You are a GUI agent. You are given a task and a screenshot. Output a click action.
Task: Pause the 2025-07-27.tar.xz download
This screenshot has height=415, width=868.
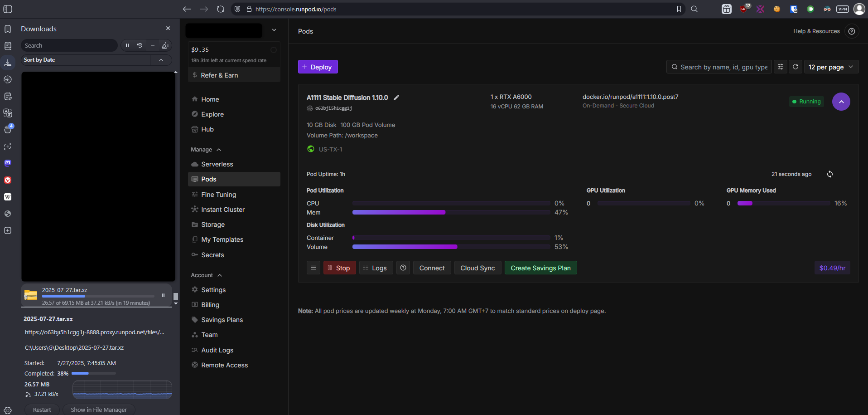(x=163, y=295)
